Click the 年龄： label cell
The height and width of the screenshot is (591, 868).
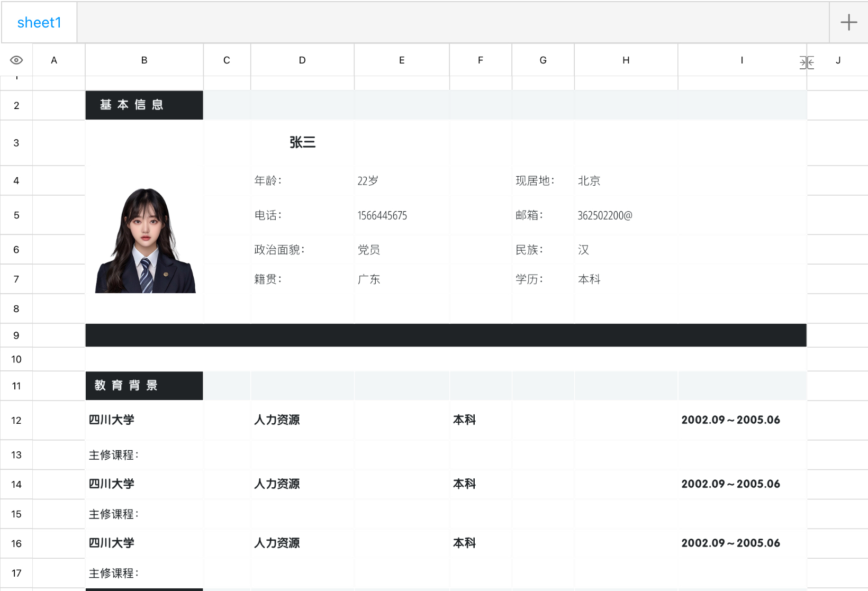coord(302,180)
